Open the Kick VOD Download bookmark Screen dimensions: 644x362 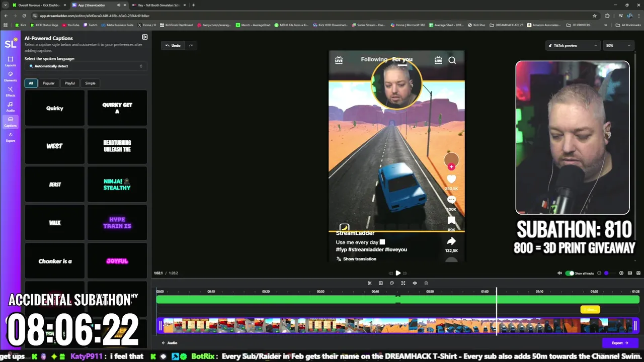point(331,25)
